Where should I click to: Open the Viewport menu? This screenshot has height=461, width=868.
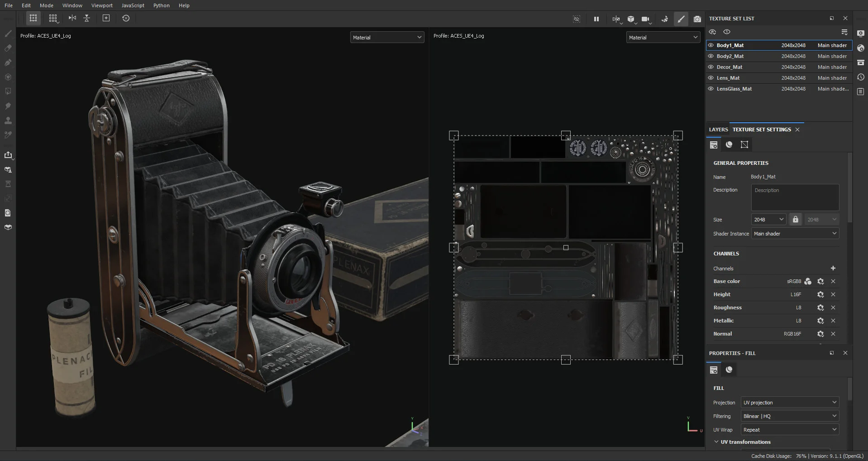[x=102, y=5]
